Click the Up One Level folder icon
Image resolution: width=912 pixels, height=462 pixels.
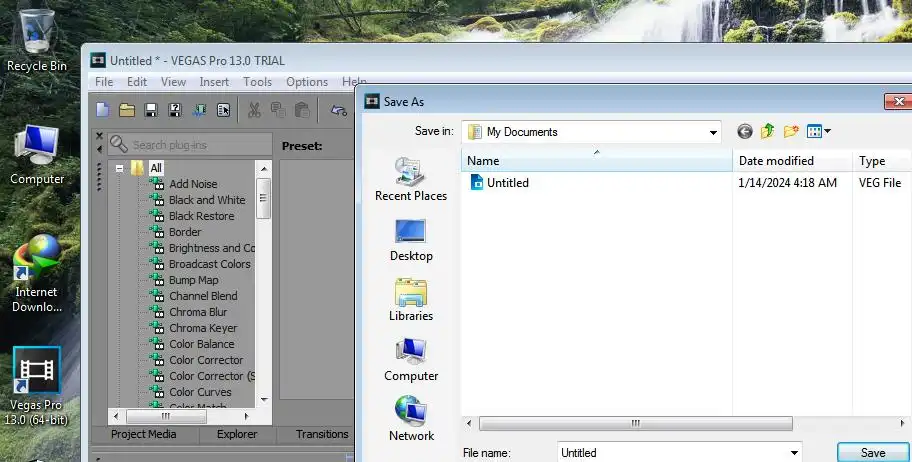point(768,132)
